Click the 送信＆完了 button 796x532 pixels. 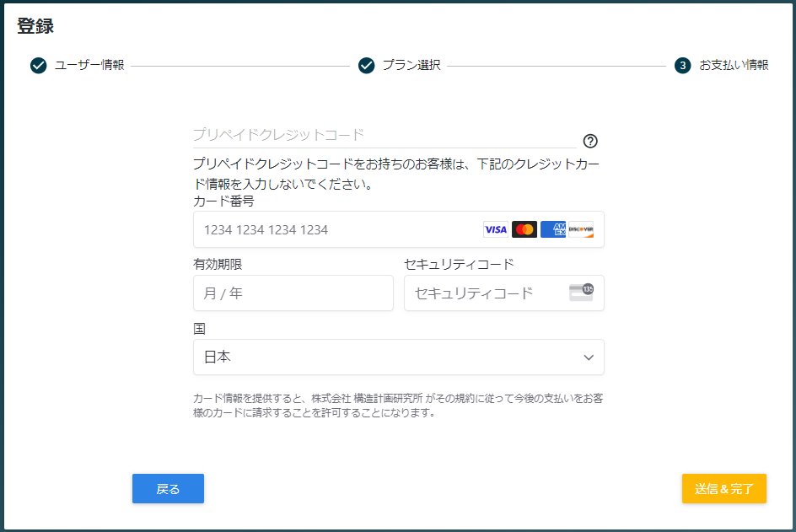(x=724, y=489)
